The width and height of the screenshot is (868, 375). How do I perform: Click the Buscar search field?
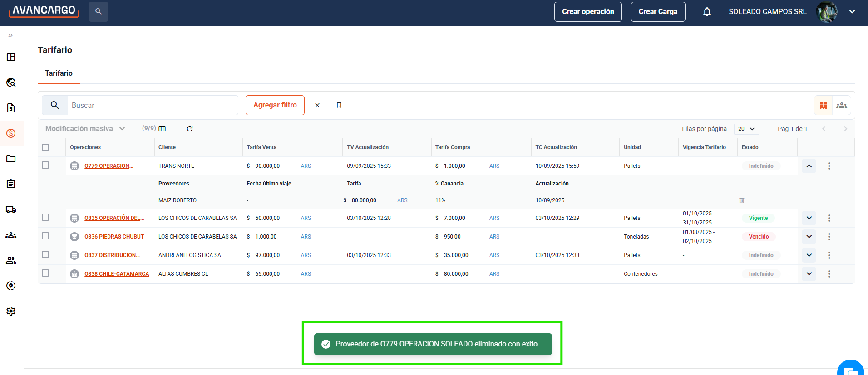(x=152, y=105)
